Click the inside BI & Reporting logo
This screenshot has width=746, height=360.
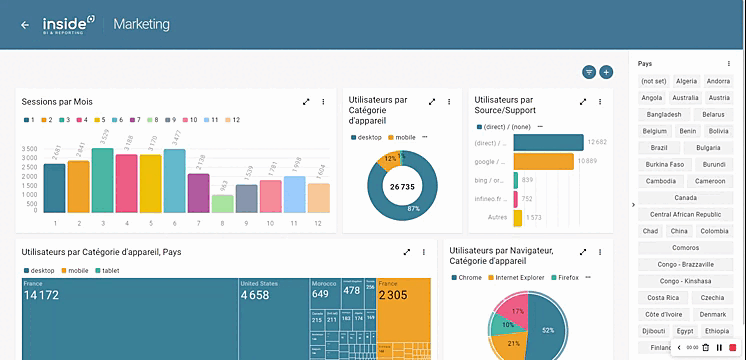(69, 25)
